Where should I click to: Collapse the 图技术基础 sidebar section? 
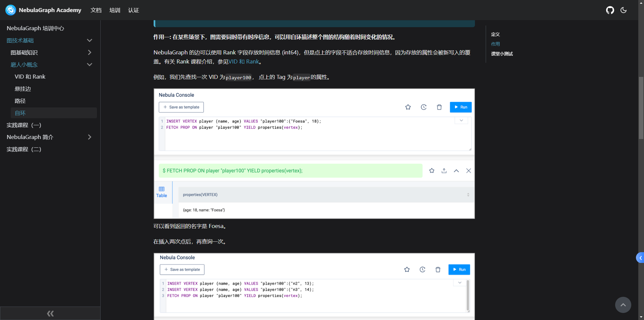[90, 40]
